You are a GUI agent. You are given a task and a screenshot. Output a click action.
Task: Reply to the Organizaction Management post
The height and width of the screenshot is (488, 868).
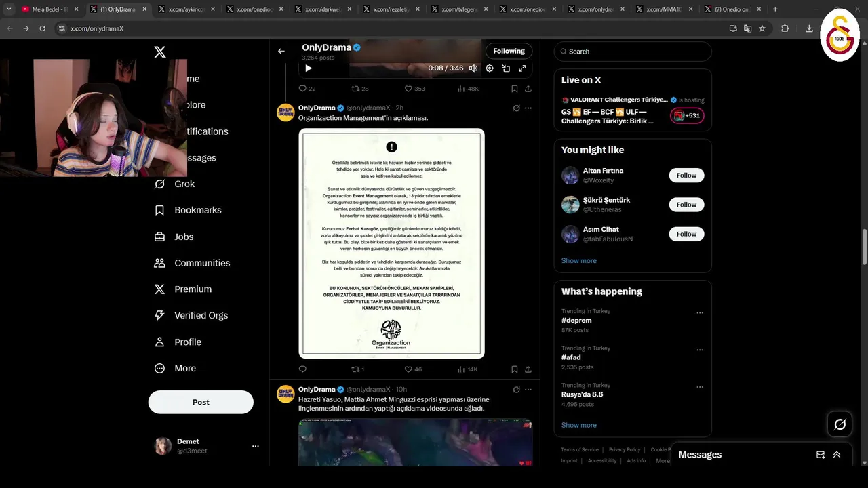[302, 369]
